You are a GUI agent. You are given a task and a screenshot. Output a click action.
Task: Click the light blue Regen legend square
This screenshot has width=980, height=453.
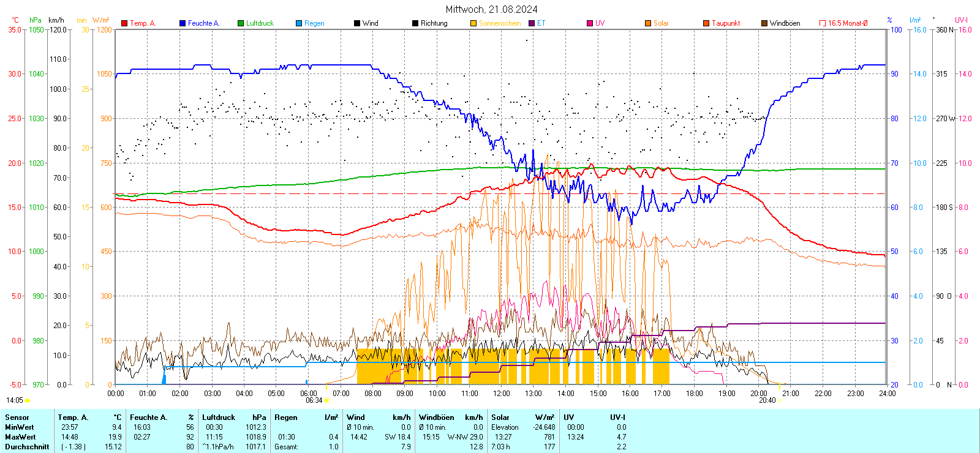[299, 23]
